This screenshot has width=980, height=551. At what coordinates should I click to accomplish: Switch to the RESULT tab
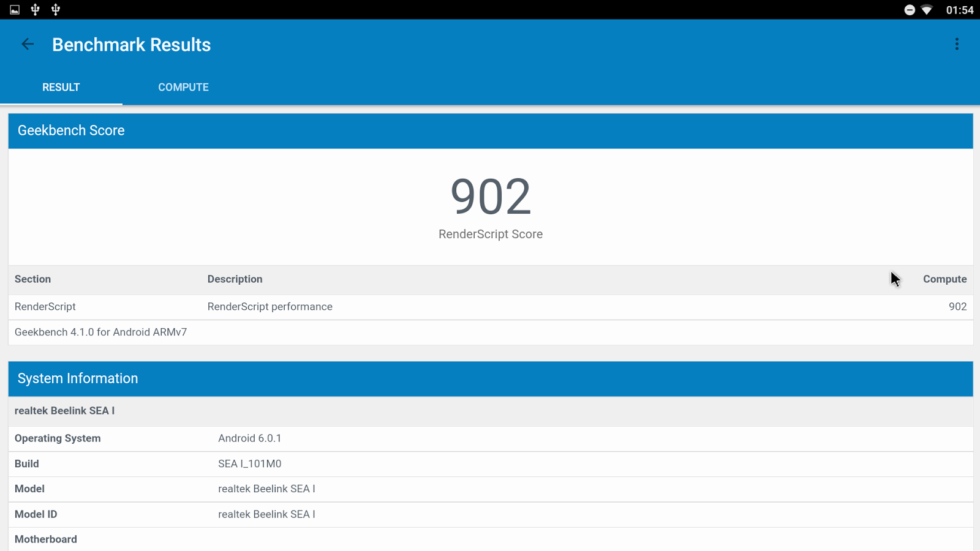(x=61, y=87)
